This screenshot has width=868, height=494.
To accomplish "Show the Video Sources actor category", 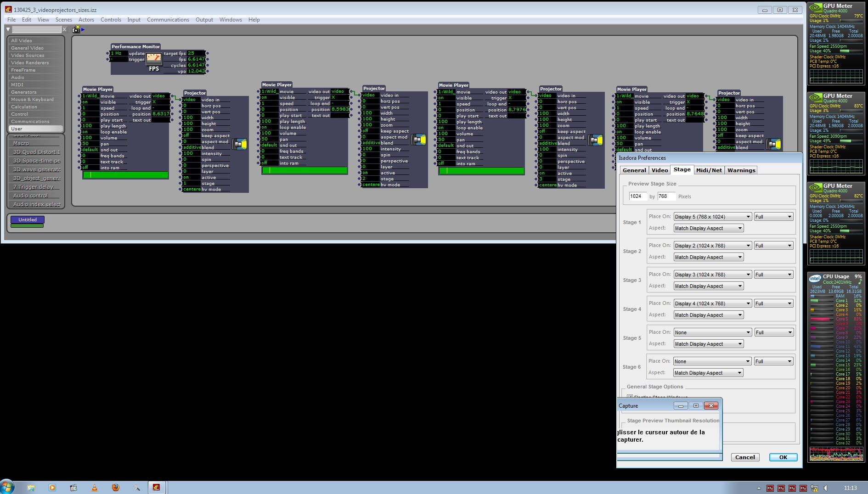I will click(35, 55).
